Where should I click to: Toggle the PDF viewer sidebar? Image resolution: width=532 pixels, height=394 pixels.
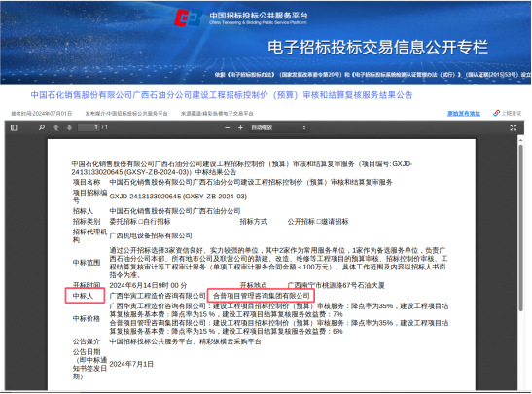click(14, 128)
